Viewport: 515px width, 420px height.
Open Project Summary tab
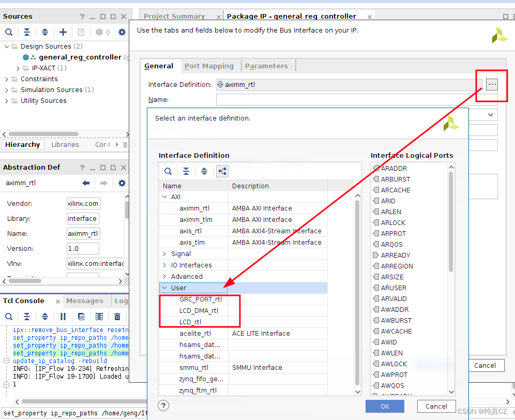pos(174,17)
